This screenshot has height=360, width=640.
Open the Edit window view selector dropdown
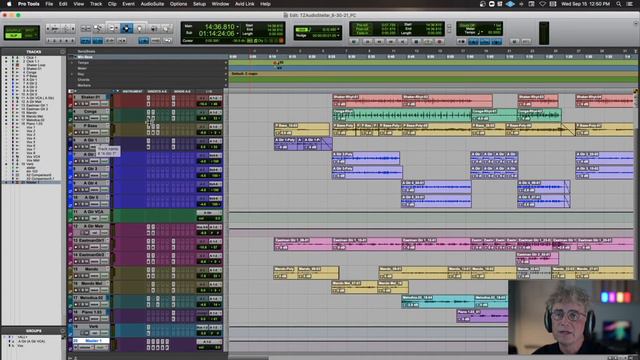[x=72, y=91]
